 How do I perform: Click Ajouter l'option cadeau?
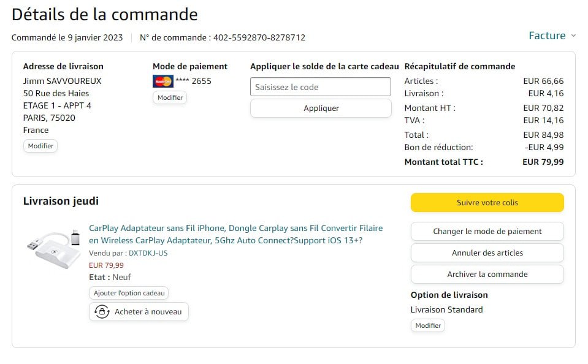[129, 293]
